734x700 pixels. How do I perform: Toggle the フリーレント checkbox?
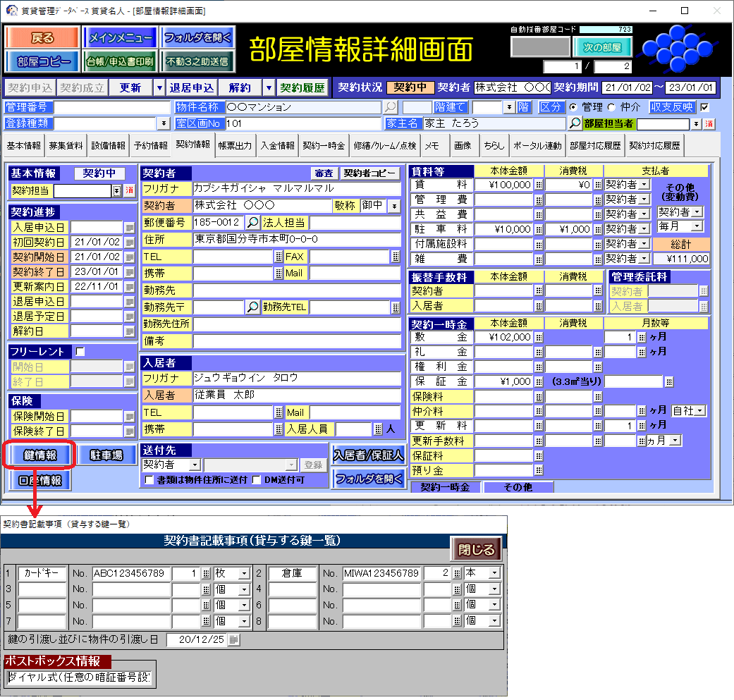[80, 351]
